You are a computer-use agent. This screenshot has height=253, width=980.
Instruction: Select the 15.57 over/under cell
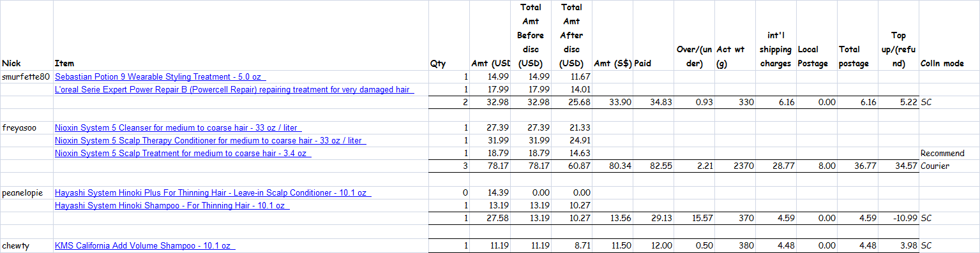point(695,219)
